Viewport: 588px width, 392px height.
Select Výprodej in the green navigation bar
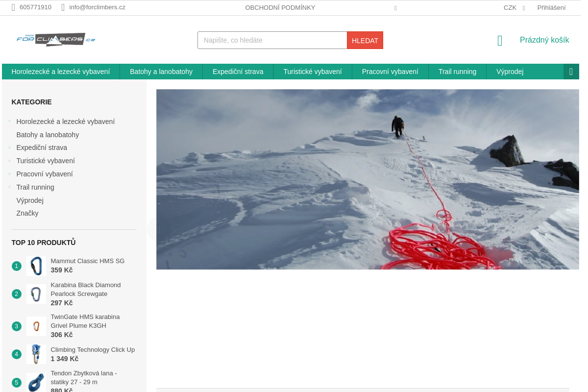pyautogui.click(x=510, y=72)
